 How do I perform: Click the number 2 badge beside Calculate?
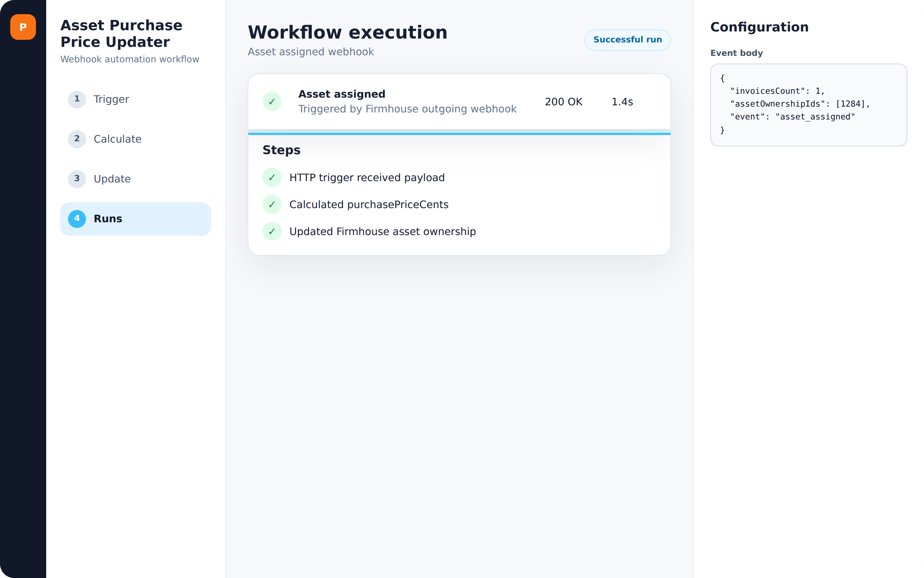[x=77, y=139]
